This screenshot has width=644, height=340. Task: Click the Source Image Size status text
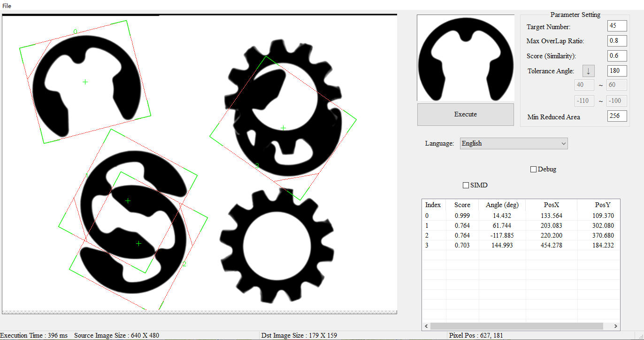116,335
